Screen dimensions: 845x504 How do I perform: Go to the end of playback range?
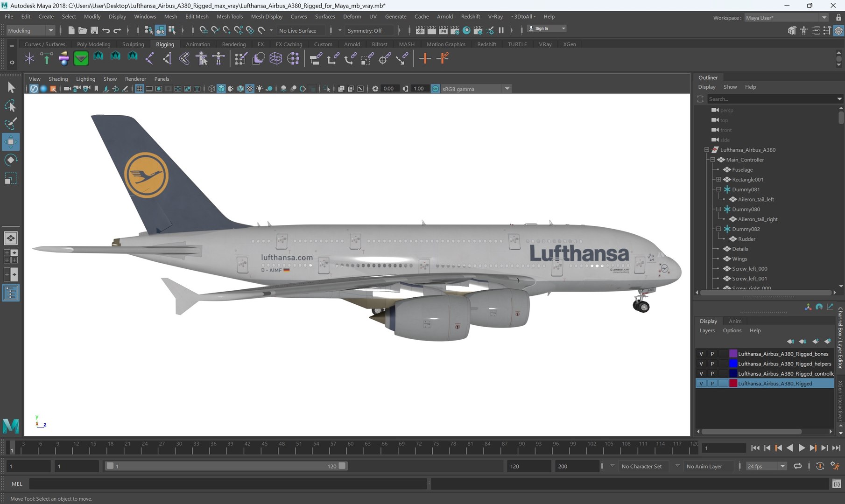pos(836,448)
